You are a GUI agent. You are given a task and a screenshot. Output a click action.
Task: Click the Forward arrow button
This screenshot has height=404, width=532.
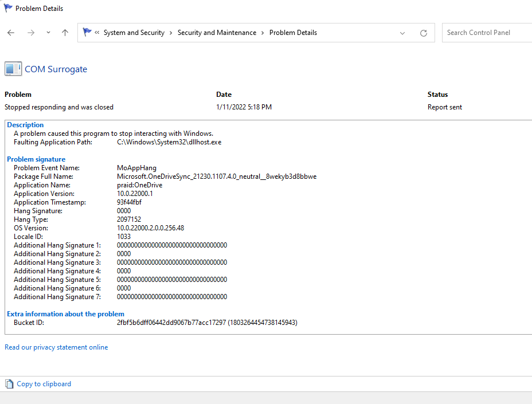click(x=31, y=33)
